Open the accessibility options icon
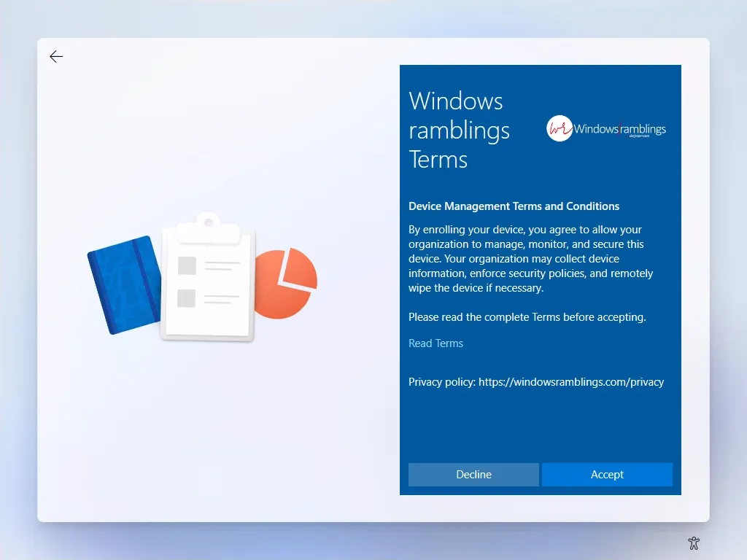The image size is (747, 560). click(694, 542)
